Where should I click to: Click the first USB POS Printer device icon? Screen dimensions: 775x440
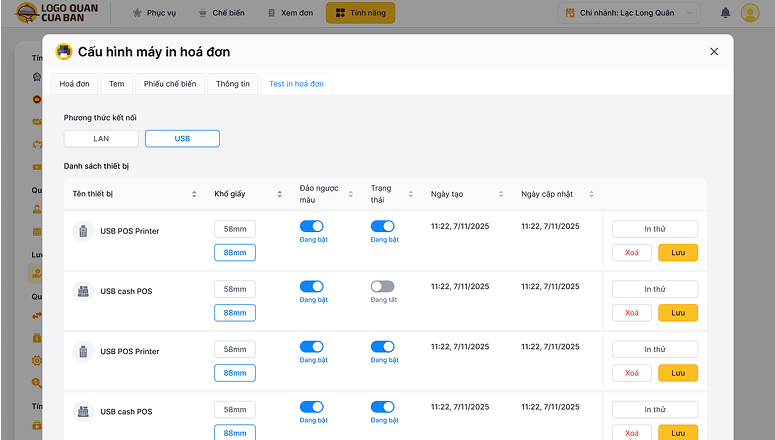click(83, 231)
